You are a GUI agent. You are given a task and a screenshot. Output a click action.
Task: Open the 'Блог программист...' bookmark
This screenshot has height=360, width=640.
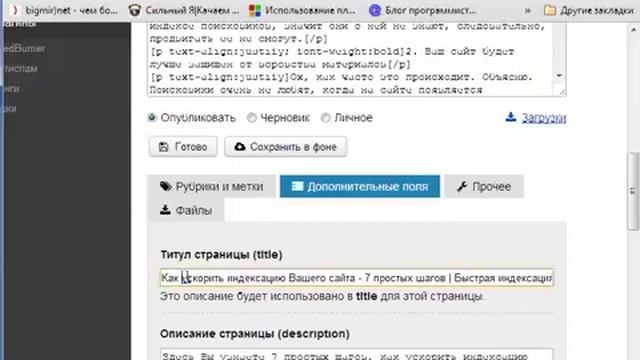coord(422,10)
